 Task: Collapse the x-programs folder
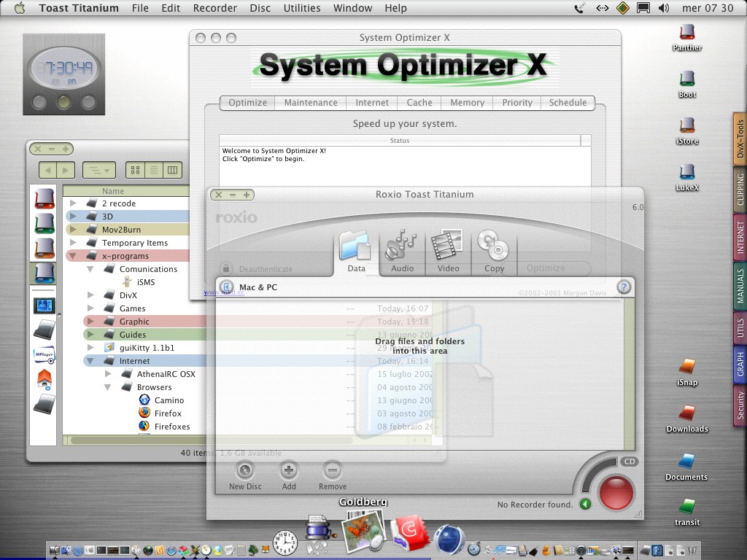coord(73,256)
